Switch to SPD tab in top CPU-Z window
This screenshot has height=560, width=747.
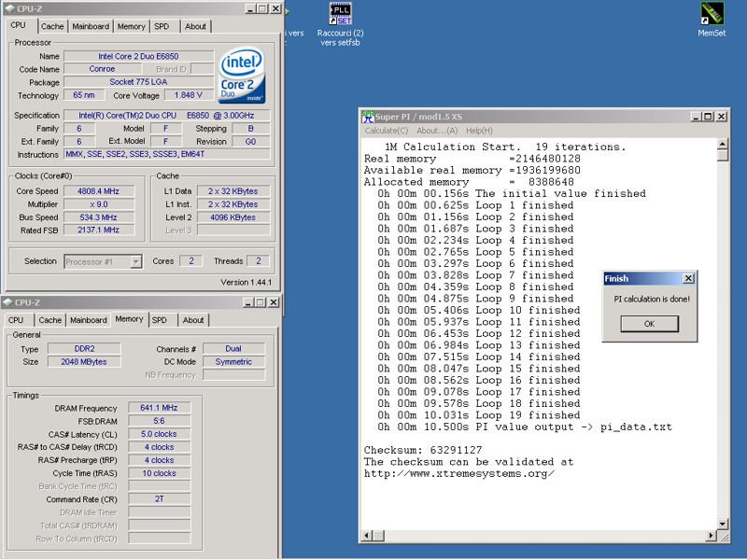[x=162, y=27]
